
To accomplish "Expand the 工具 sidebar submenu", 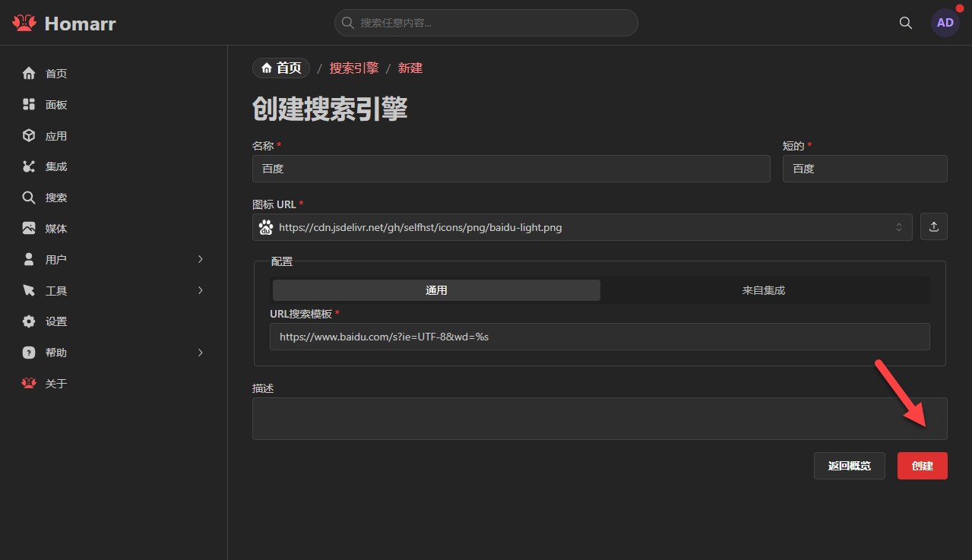I will (x=201, y=291).
